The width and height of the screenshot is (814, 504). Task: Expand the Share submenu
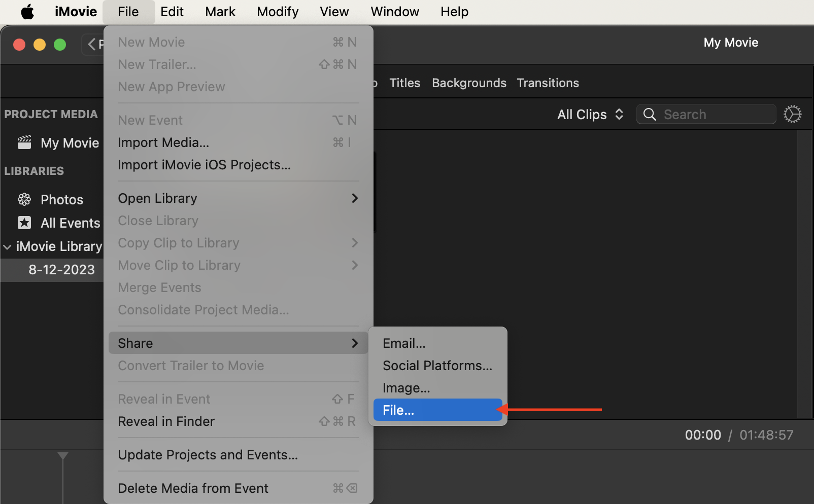click(x=135, y=343)
